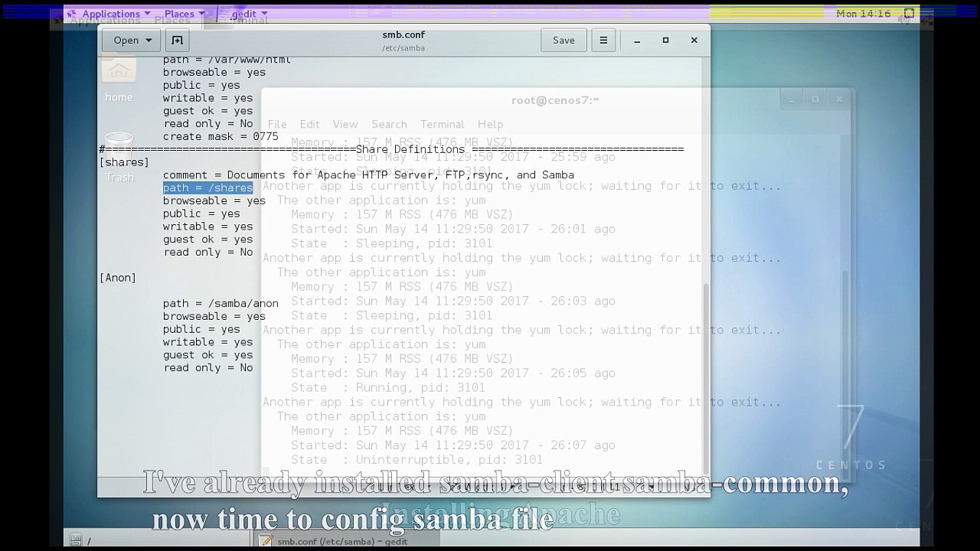Click the 'Share Definitions' separator line
The width and height of the screenshot is (980, 551).
point(391,149)
